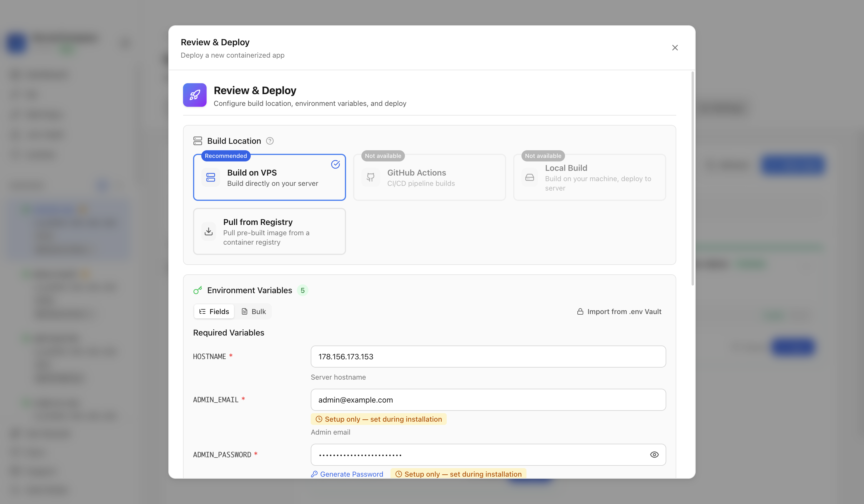Click the "CI/CD pipeline builds" description
The image size is (864, 504).
pos(421,183)
